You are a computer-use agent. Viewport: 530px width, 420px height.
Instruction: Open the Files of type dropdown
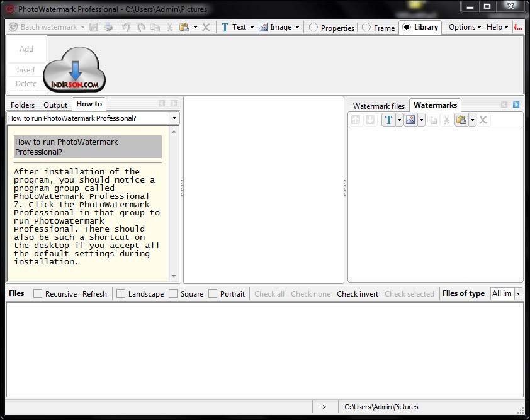(518, 293)
